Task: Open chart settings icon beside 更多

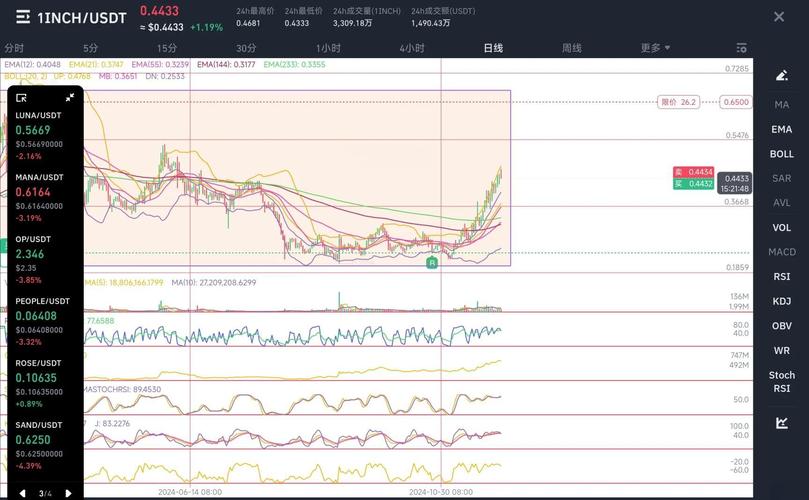Action: 741,48
